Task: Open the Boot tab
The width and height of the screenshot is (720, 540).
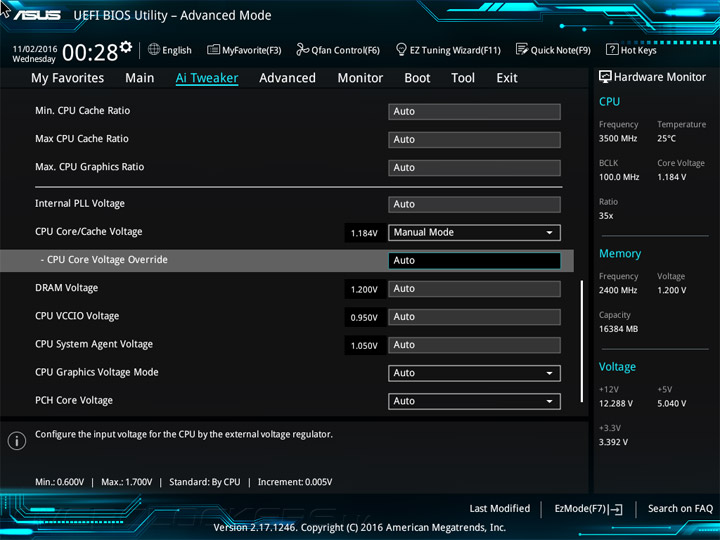Action: coord(417,78)
